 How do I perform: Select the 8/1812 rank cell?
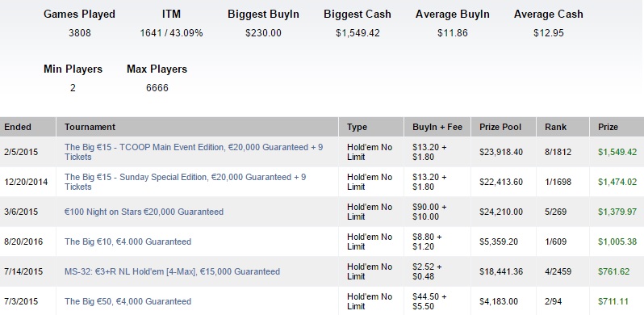[562, 152]
